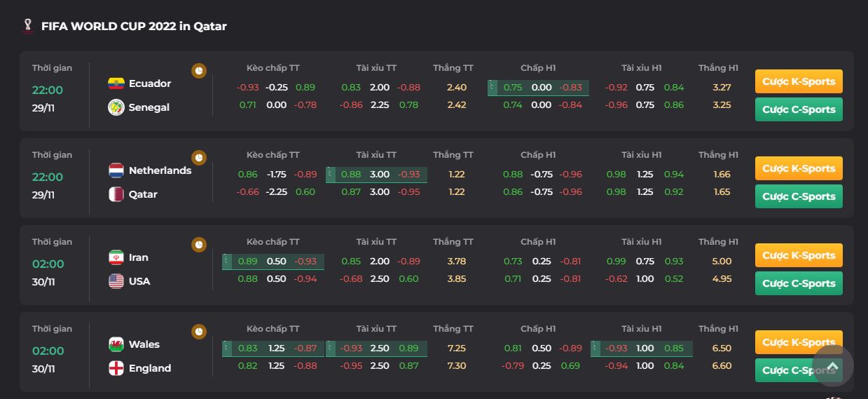
Task: Click the Qatar flag icon
Action: [x=116, y=194]
